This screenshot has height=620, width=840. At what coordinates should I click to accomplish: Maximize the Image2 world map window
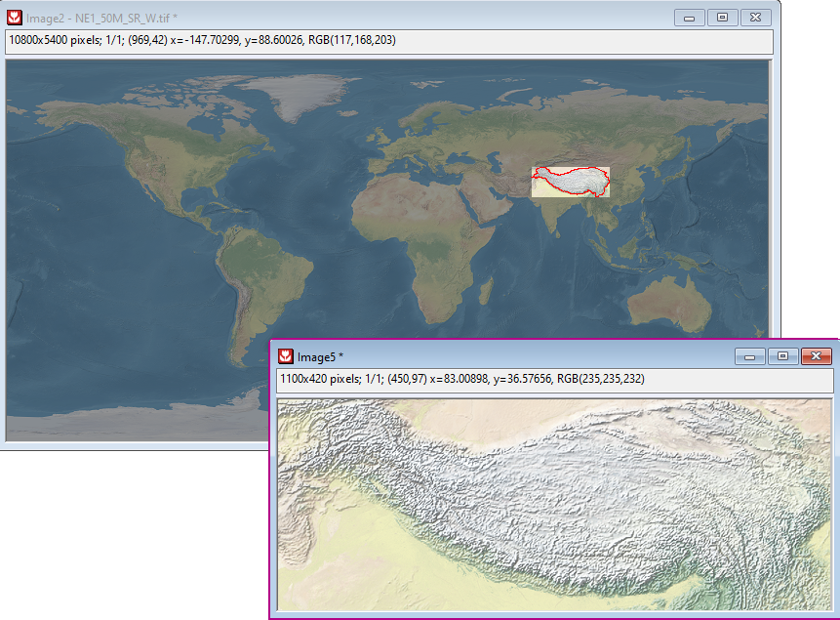tap(722, 18)
